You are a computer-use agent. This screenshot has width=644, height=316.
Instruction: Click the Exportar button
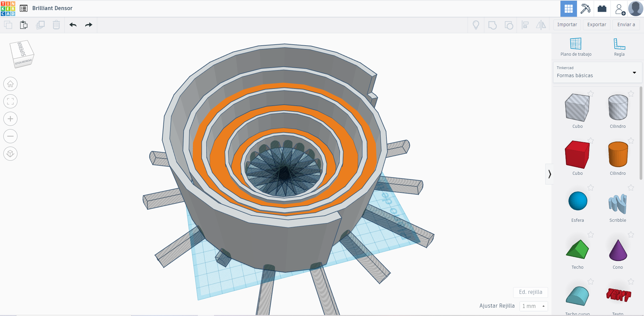click(x=597, y=24)
